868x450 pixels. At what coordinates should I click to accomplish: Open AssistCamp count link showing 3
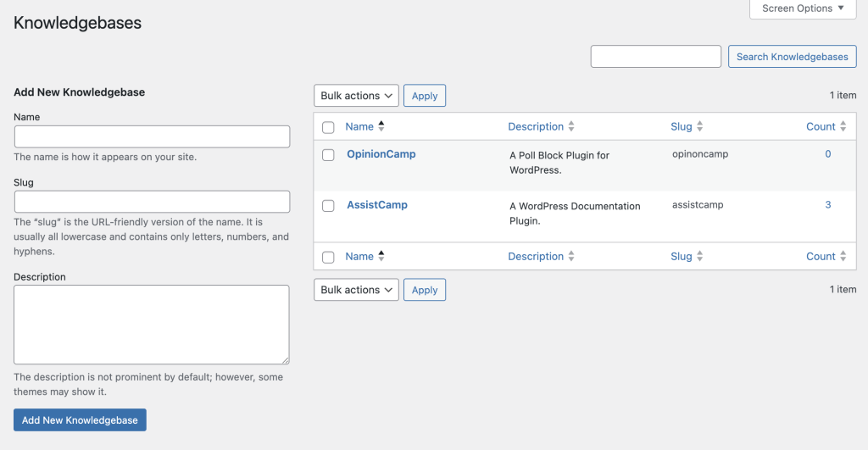point(828,205)
